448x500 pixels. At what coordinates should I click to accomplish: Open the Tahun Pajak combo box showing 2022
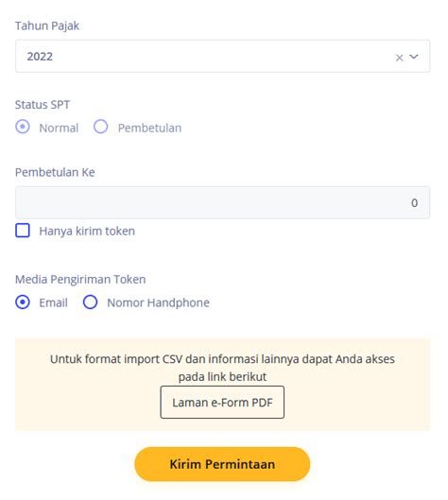pyautogui.click(x=222, y=56)
